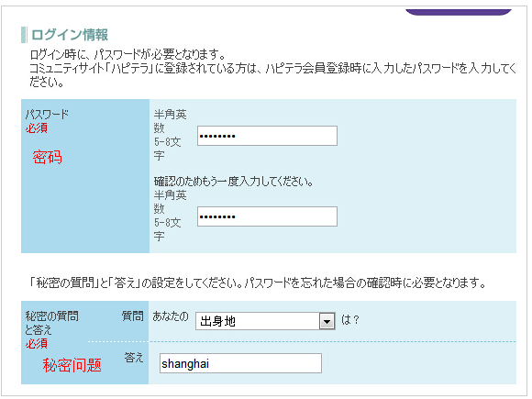Click the あなたの text before dropdown
Image resolution: width=532 pixels, height=399 pixels.
click(171, 316)
